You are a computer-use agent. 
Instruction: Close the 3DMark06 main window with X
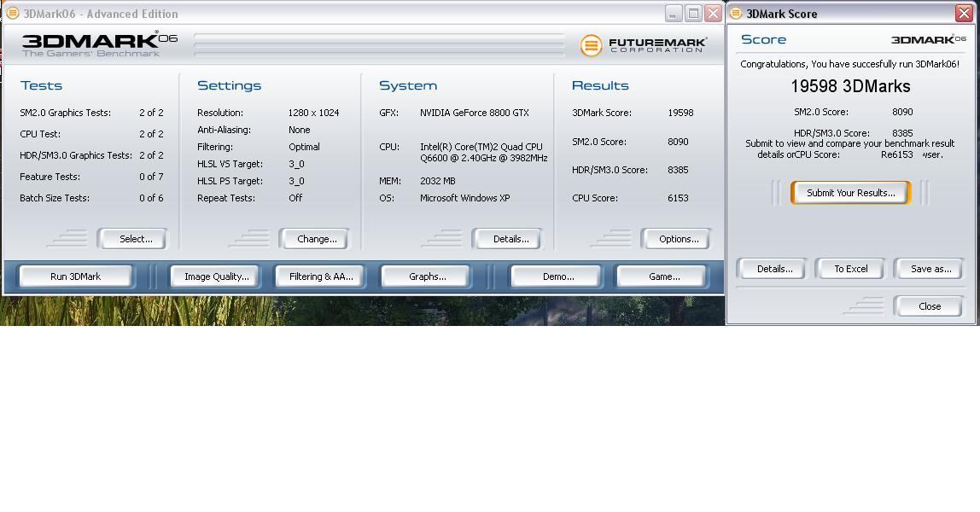[x=713, y=13]
